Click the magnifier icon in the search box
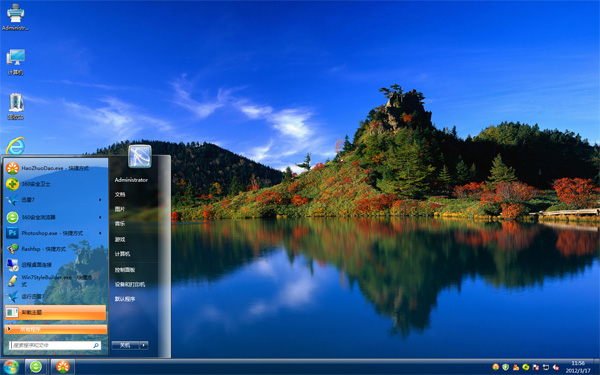The width and height of the screenshot is (600, 375). click(x=96, y=346)
